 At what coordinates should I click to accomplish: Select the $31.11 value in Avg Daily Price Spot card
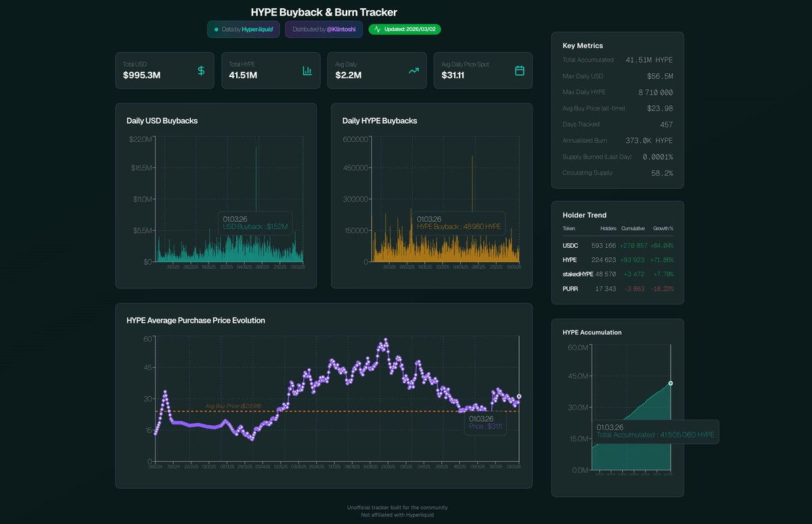click(452, 75)
